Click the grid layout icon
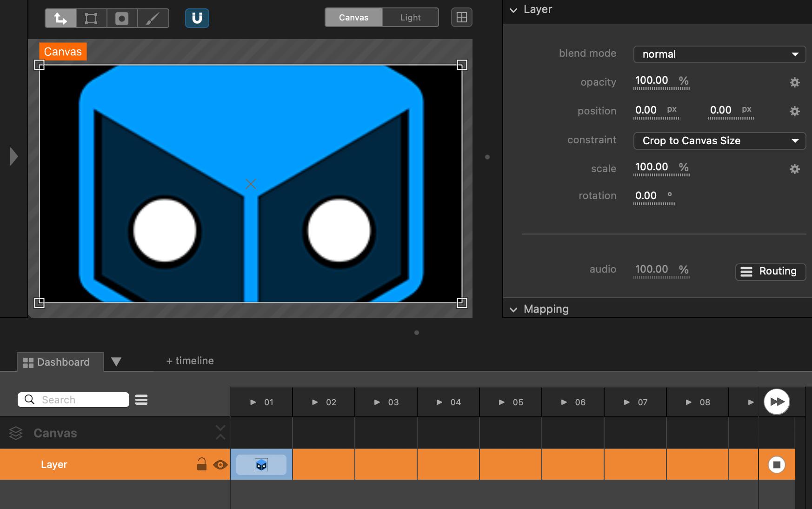 461,18
